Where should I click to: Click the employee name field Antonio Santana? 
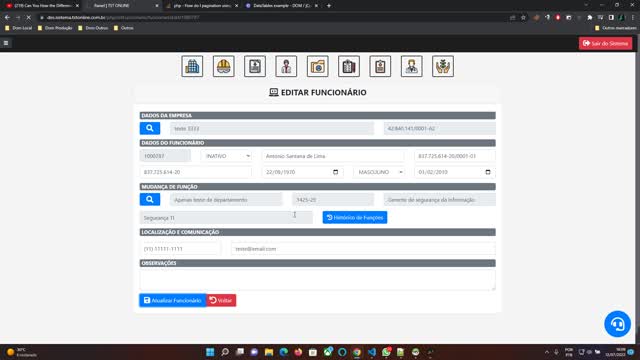click(x=333, y=156)
